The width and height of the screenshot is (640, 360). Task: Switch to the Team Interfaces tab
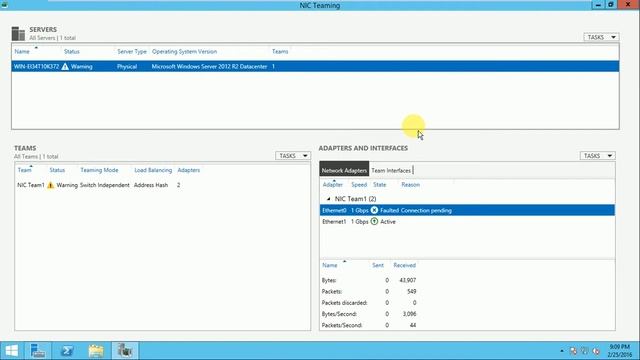(x=391, y=170)
